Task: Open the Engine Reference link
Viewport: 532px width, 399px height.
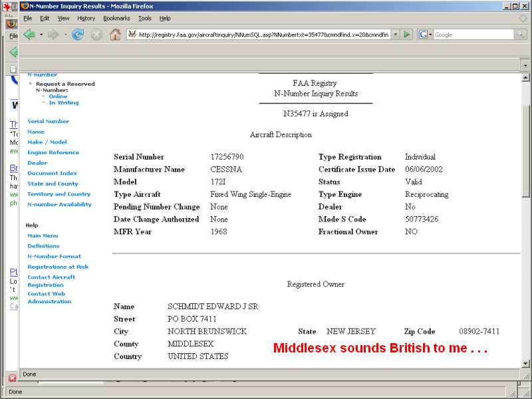Action: click(x=53, y=152)
